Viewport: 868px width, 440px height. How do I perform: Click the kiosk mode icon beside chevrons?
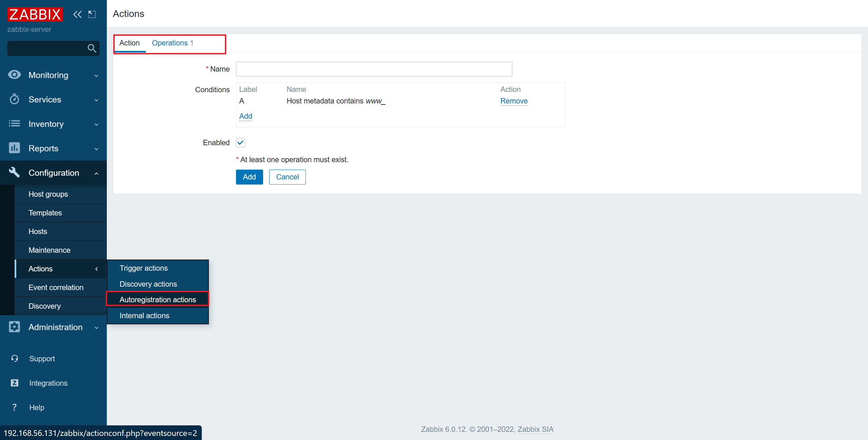coord(92,14)
